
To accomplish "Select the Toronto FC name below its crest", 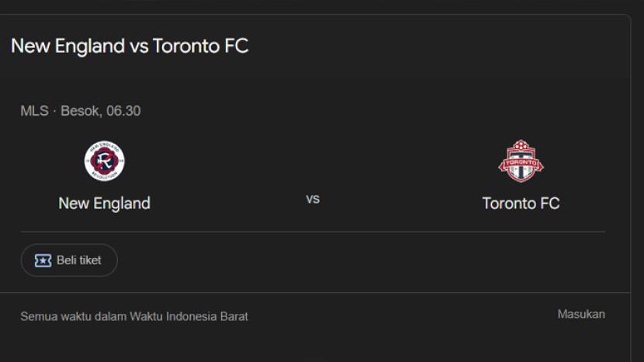I will tap(521, 204).
